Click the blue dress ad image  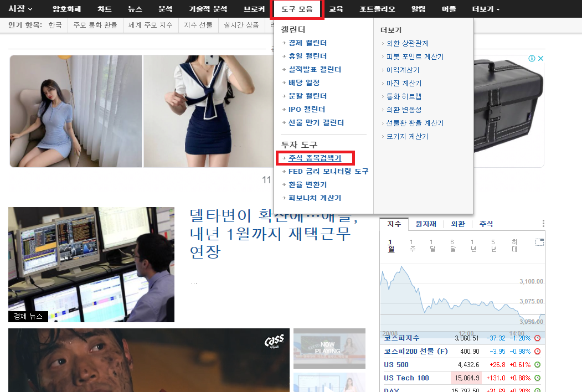coord(76,111)
